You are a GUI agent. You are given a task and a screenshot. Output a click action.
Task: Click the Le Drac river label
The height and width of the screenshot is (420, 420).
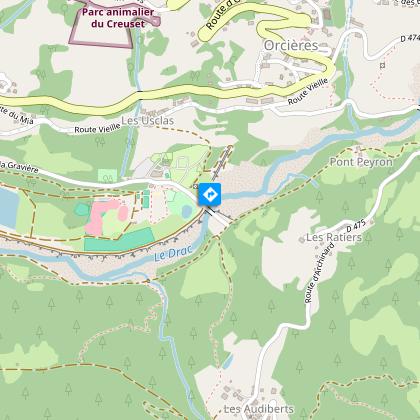173,253
